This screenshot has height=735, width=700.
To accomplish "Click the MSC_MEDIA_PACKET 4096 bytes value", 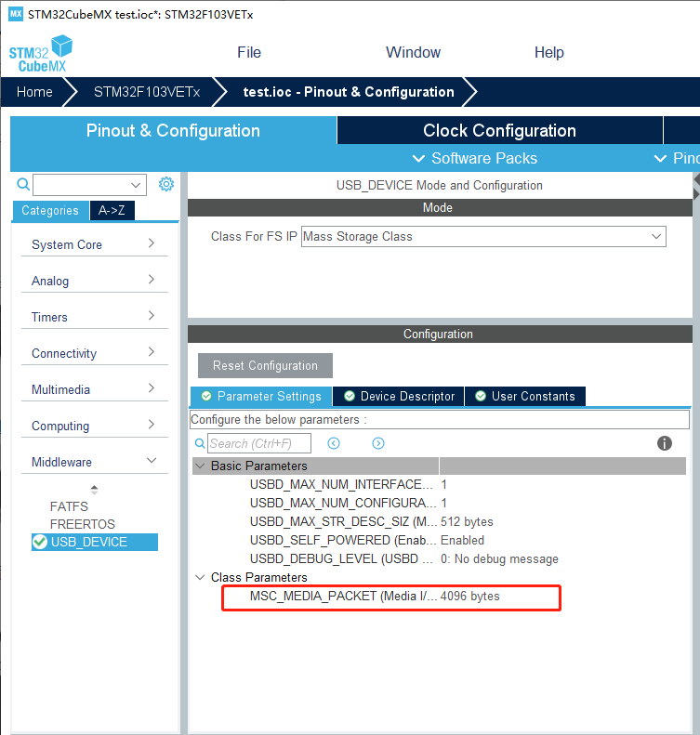I will pyautogui.click(x=470, y=596).
